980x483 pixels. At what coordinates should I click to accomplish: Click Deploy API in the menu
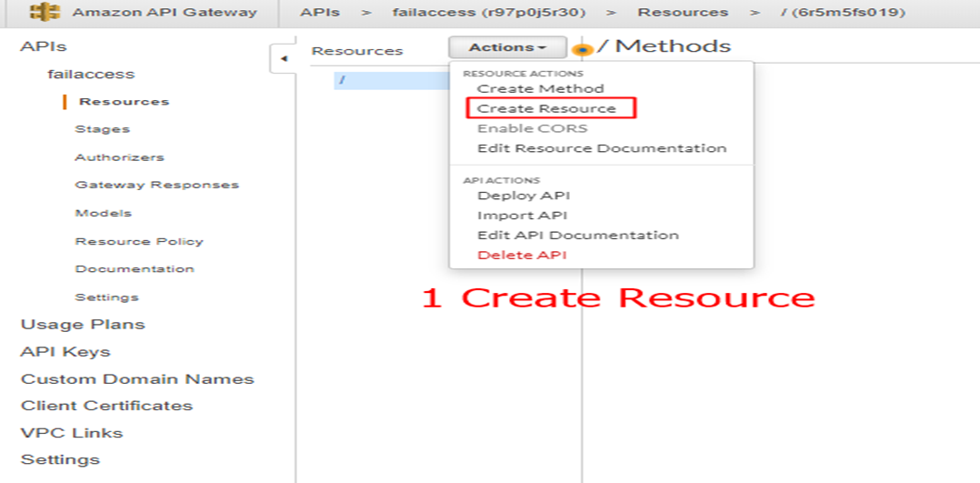point(524,196)
